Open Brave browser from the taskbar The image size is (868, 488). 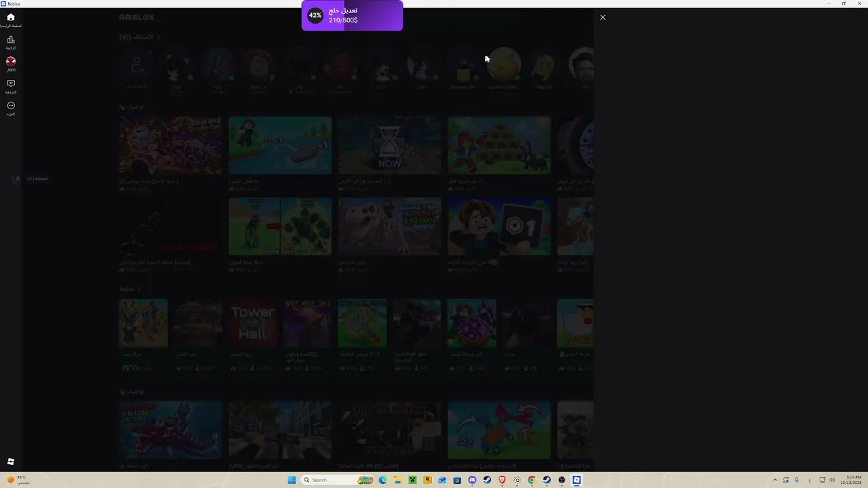click(502, 480)
